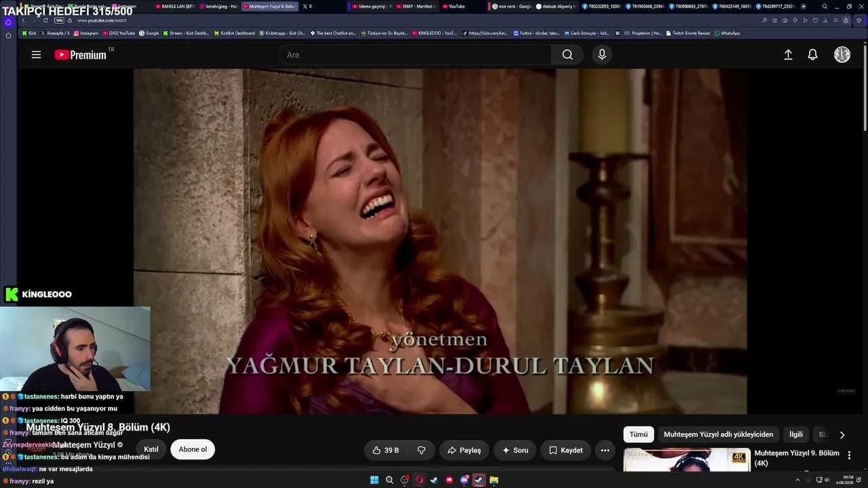
Task: Open the notifications bell
Action: [812, 55]
